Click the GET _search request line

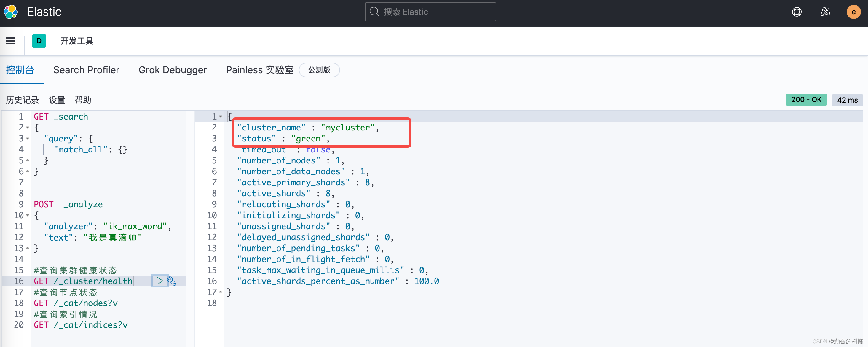(x=61, y=117)
